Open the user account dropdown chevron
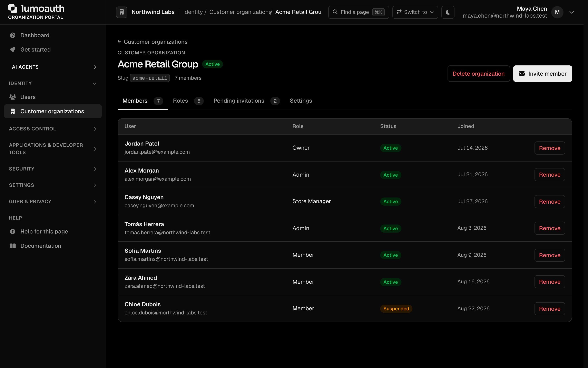 click(x=571, y=12)
